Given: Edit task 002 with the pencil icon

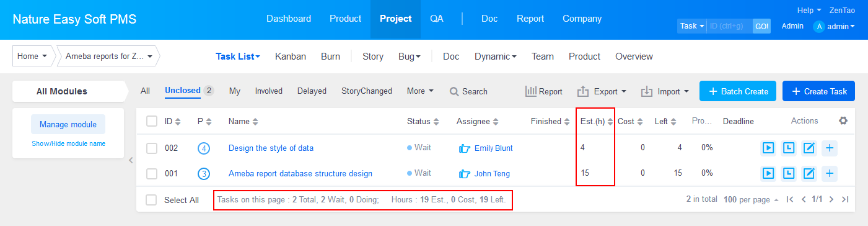Looking at the screenshot, I should 809,148.
